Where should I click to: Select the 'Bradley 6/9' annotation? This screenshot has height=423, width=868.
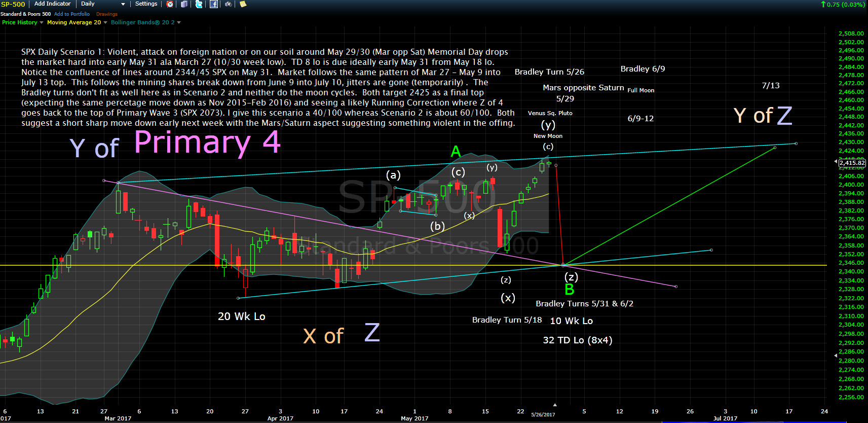click(x=643, y=69)
